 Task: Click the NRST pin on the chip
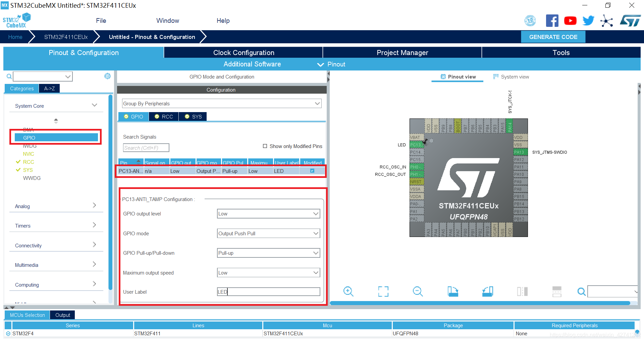(x=417, y=182)
